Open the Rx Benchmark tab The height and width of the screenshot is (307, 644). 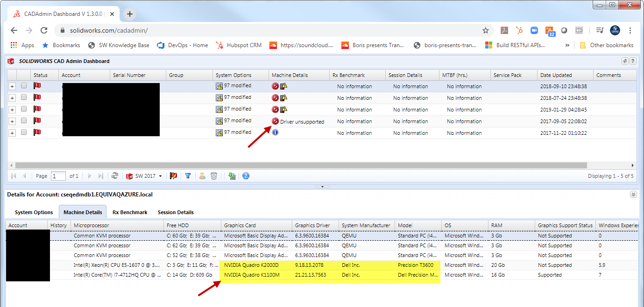click(130, 212)
